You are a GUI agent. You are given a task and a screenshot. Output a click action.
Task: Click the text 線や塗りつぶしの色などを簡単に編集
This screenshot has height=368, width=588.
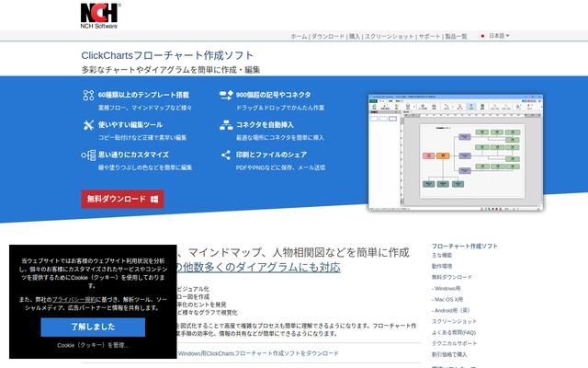point(145,167)
